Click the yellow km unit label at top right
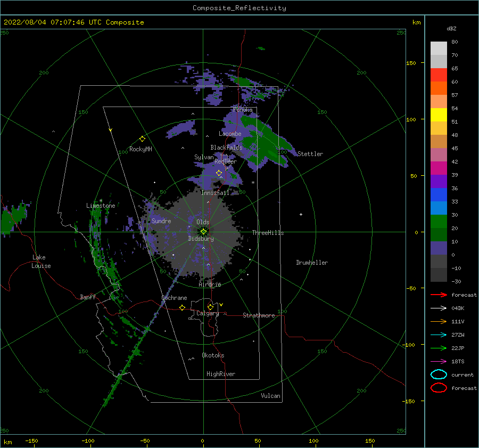 [x=416, y=22]
